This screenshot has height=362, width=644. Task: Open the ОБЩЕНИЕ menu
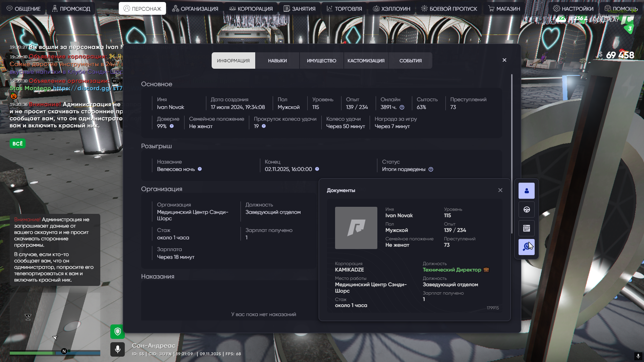click(x=23, y=9)
